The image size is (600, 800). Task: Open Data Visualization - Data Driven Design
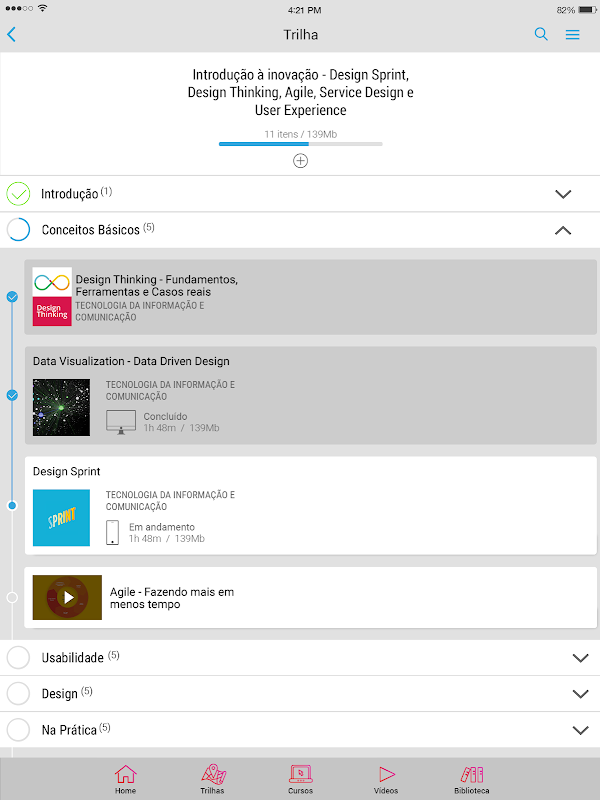[310, 395]
